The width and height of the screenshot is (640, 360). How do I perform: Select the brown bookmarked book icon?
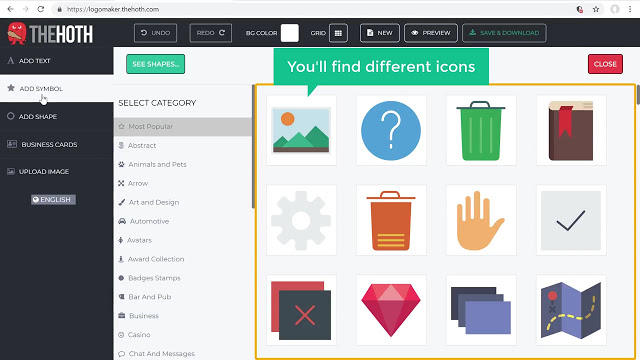pos(571,131)
